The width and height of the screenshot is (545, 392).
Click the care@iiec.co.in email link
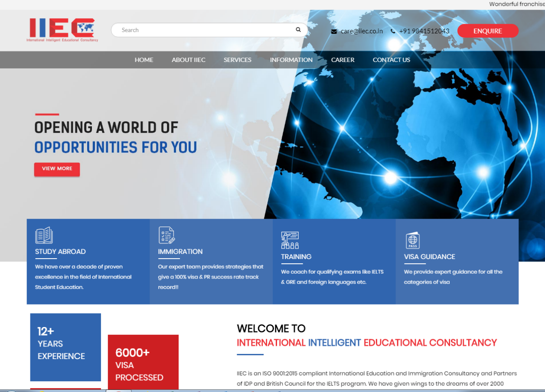pyautogui.click(x=362, y=31)
